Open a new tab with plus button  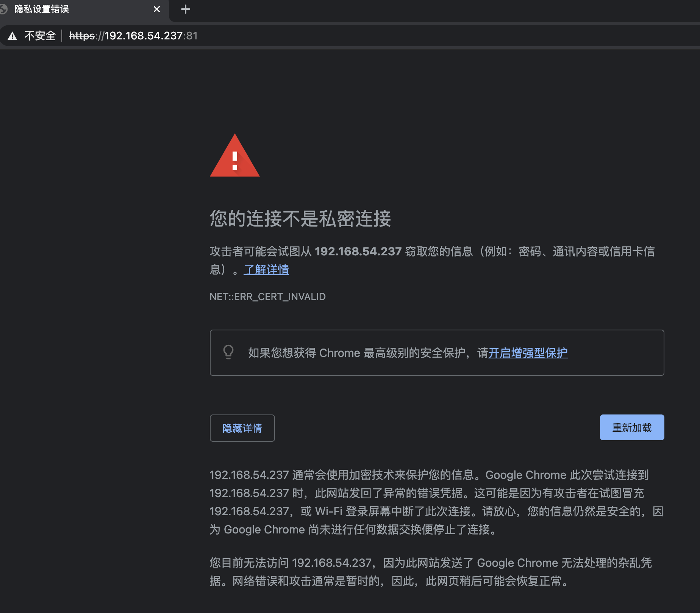point(186,9)
